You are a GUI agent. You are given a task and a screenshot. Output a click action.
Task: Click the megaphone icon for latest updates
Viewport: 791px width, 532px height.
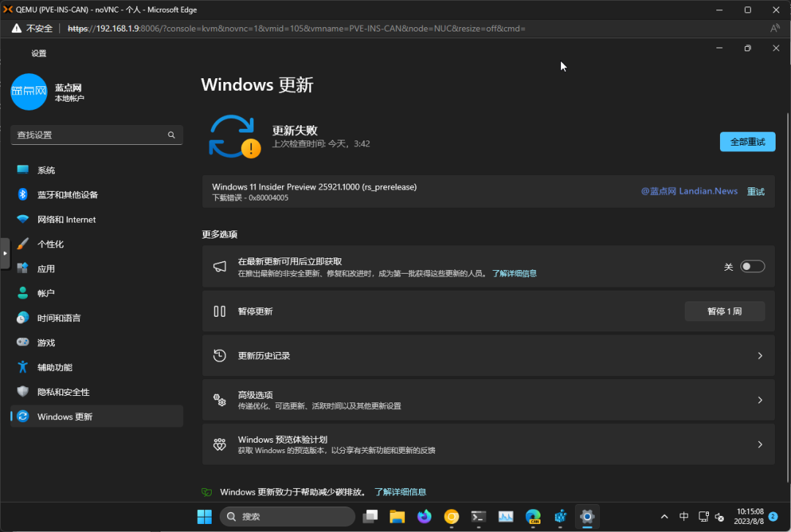pos(220,267)
